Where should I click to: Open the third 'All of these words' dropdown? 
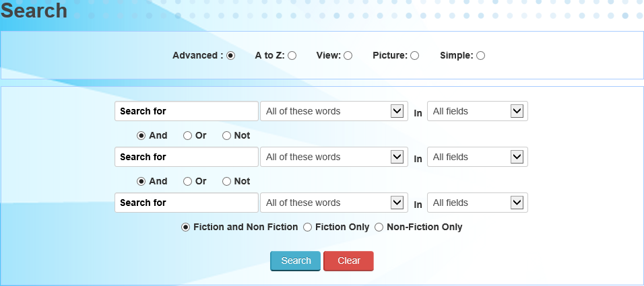click(334, 203)
